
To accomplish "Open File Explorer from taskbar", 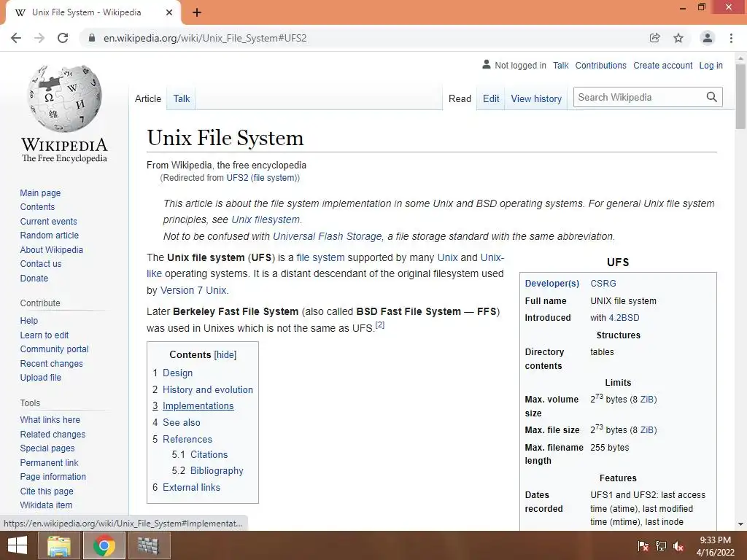I will [59, 545].
